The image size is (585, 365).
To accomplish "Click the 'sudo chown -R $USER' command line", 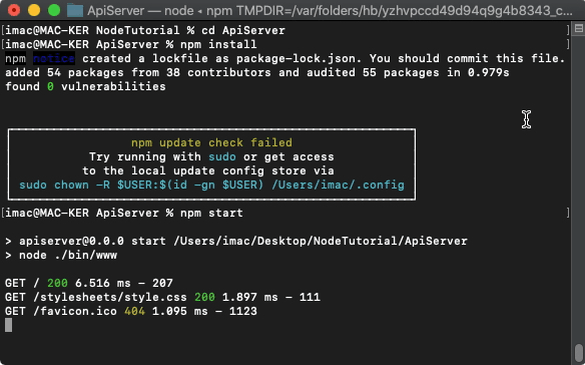I will (212, 185).
